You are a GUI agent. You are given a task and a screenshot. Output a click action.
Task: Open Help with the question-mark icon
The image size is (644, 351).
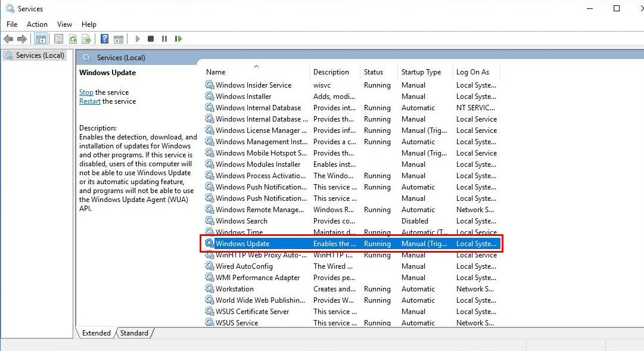pyautogui.click(x=105, y=39)
